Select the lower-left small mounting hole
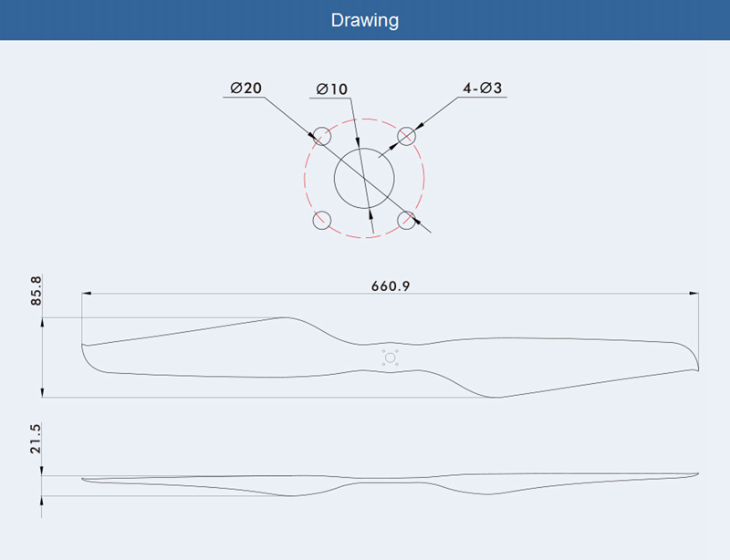 point(322,220)
